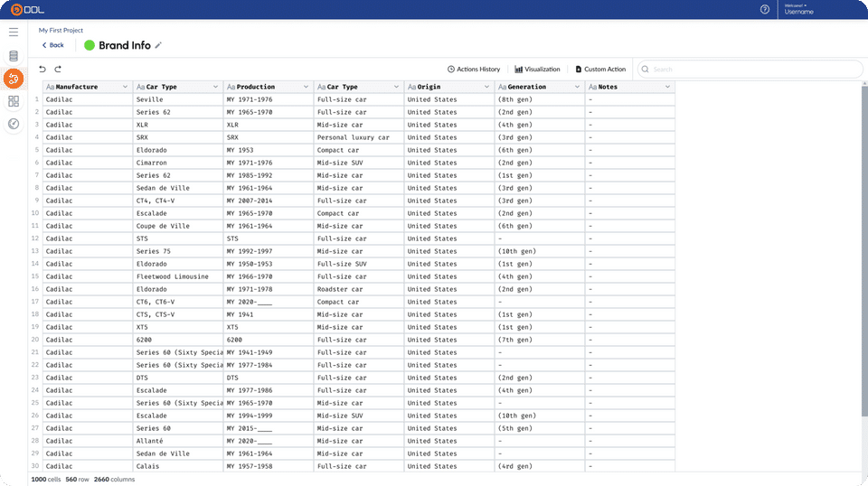
Task: Click the search magnifier icon
Action: [x=645, y=70]
